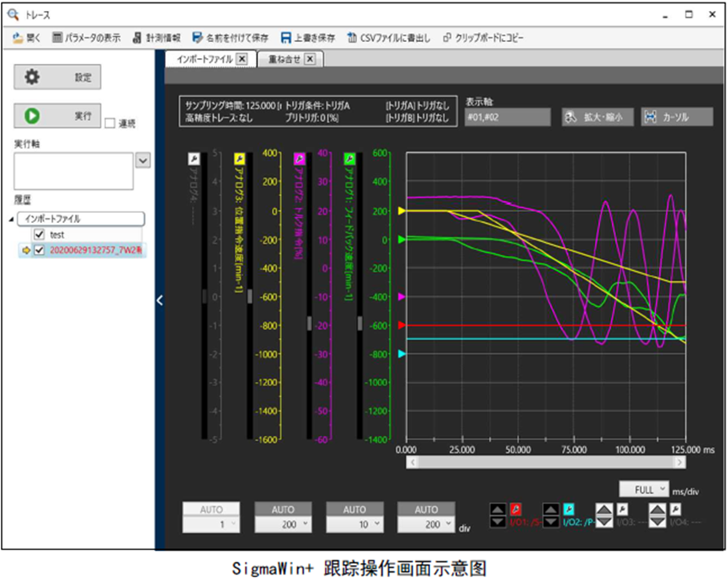Uncheck the test history item
The width and height of the screenshot is (728, 578).
click(x=39, y=235)
